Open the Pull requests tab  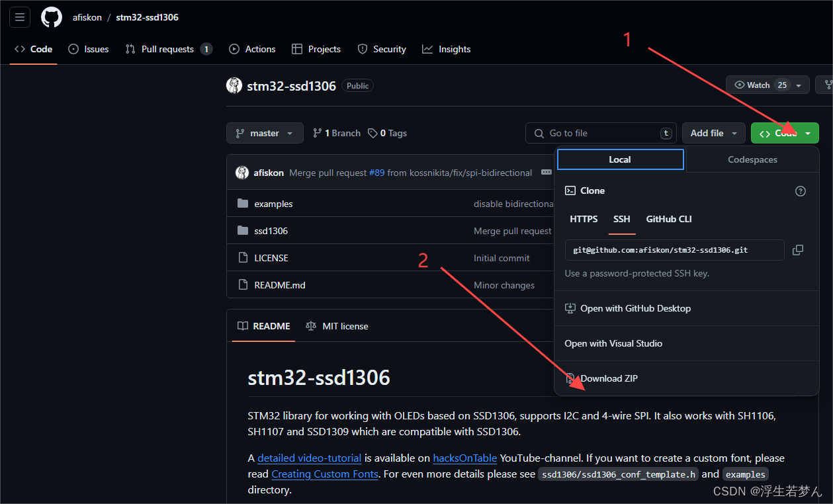pyautogui.click(x=169, y=49)
